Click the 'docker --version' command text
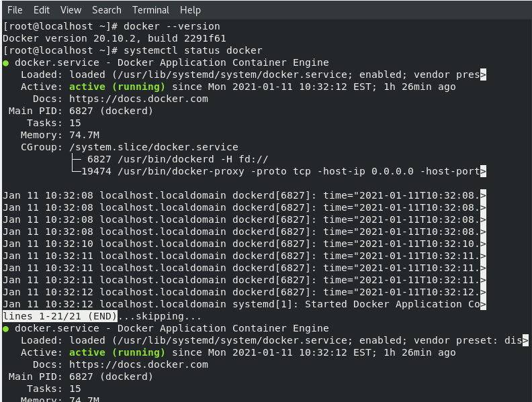This screenshot has width=532, height=402. (x=172, y=26)
